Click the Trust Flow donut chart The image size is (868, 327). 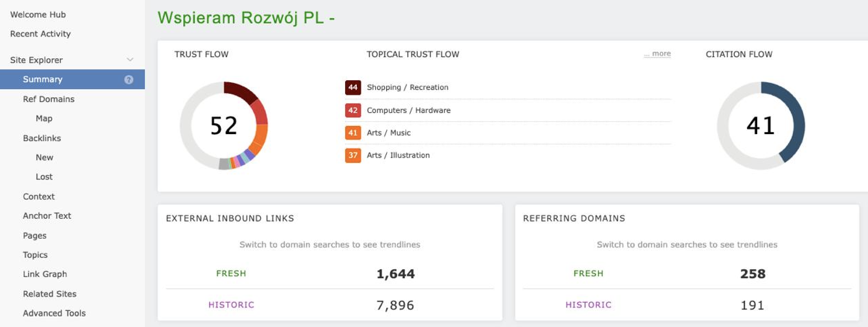[x=224, y=125]
